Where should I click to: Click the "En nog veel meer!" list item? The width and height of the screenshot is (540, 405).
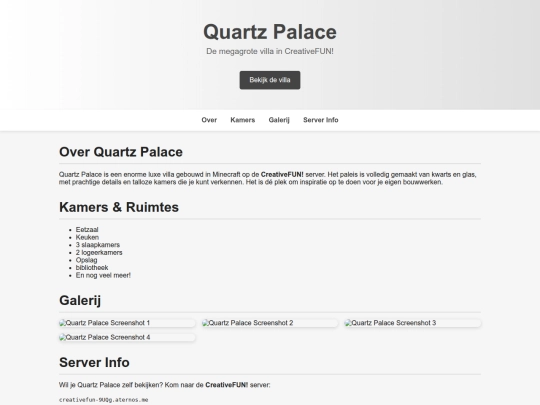pos(103,275)
